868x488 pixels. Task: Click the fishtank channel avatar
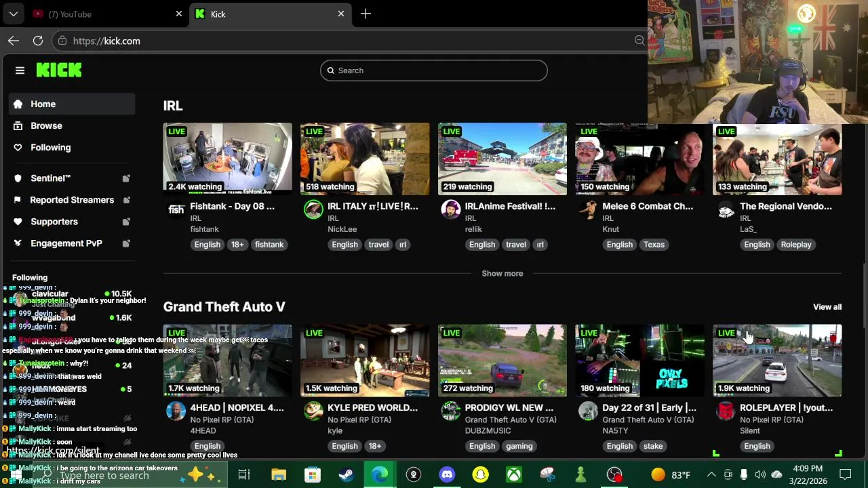pos(176,209)
